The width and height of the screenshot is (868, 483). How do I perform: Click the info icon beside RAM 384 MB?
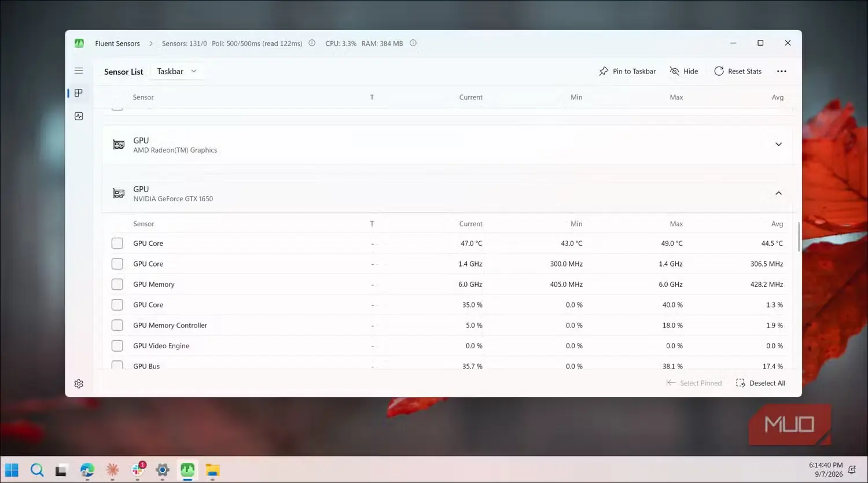click(413, 43)
